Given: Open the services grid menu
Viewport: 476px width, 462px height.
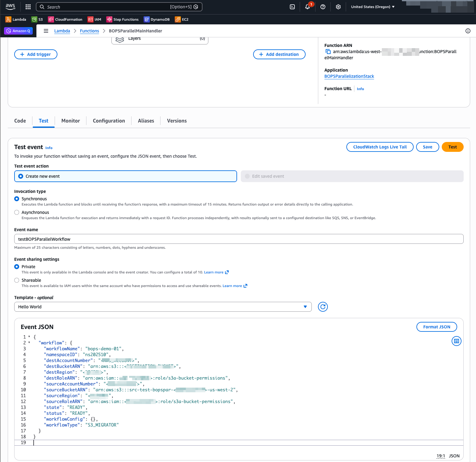Looking at the screenshot, I should click(x=28, y=7).
